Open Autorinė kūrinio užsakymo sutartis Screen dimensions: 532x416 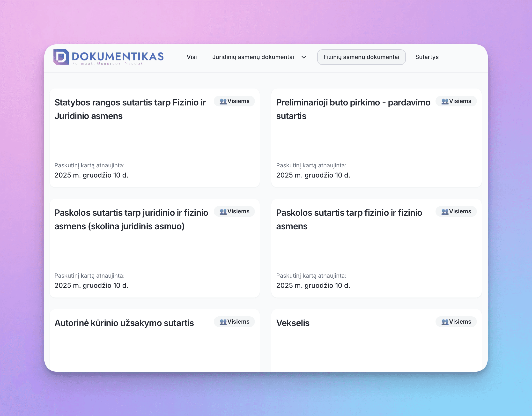coord(124,323)
